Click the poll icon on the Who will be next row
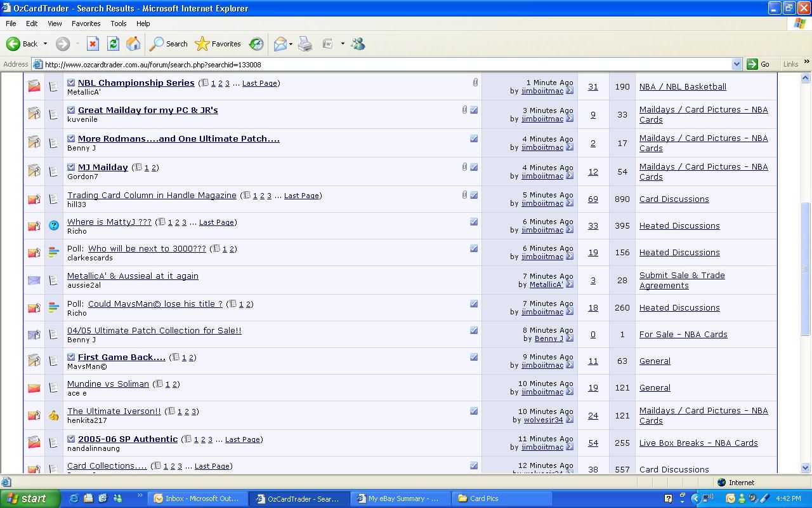 point(54,252)
